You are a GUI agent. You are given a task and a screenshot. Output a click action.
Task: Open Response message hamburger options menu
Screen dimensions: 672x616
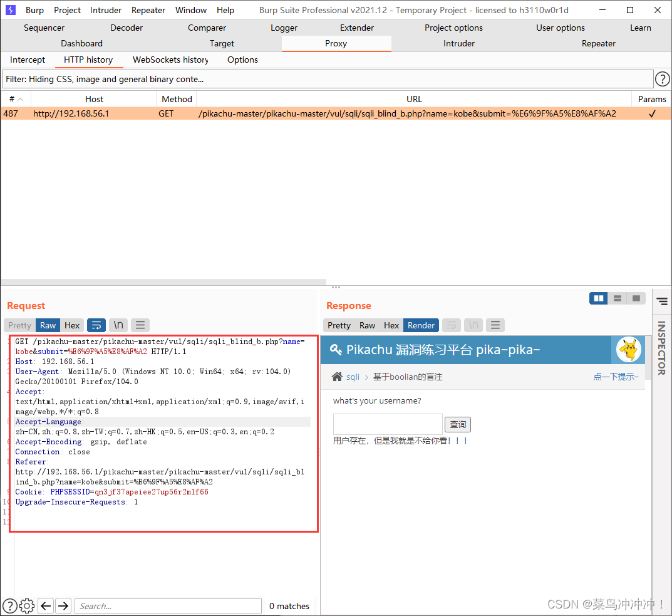click(x=495, y=325)
